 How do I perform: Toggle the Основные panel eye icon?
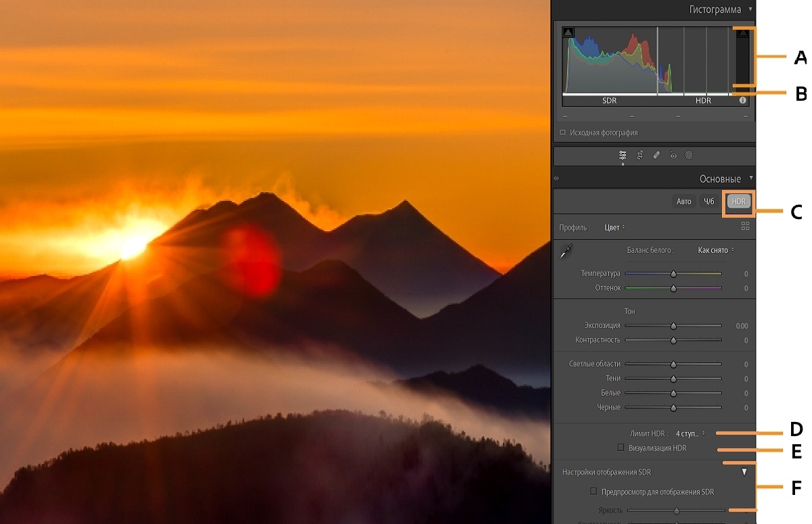557,179
